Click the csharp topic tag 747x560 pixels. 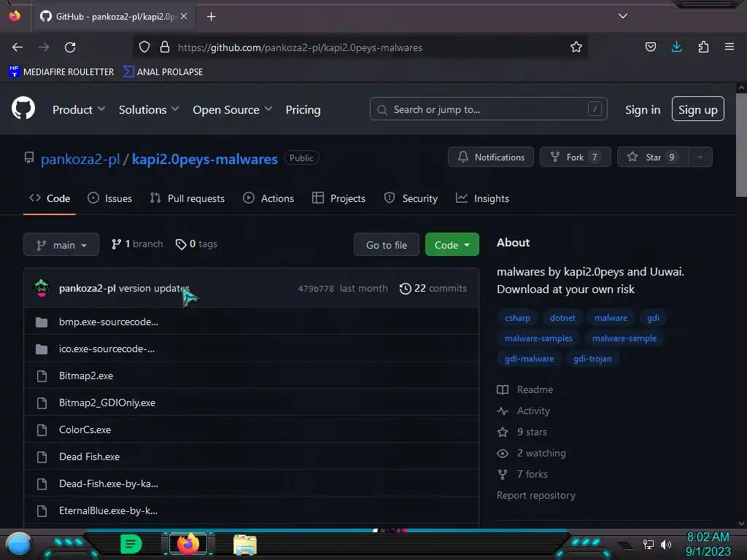click(517, 318)
